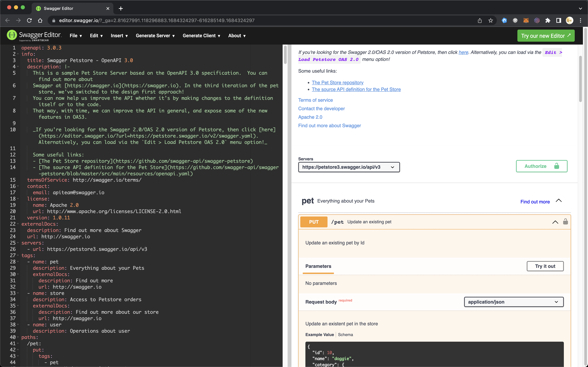
Task: Open The Pet Store repository link
Action: pyautogui.click(x=337, y=82)
